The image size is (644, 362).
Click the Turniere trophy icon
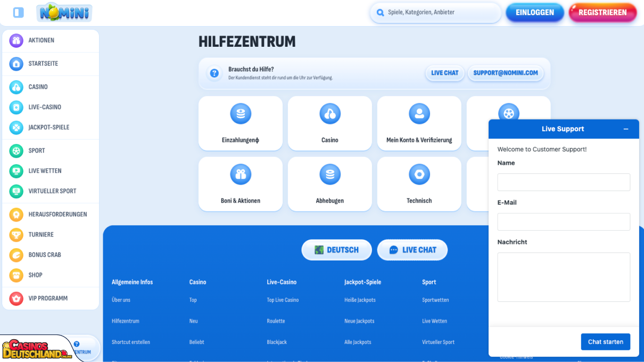pyautogui.click(x=16, y=235)
